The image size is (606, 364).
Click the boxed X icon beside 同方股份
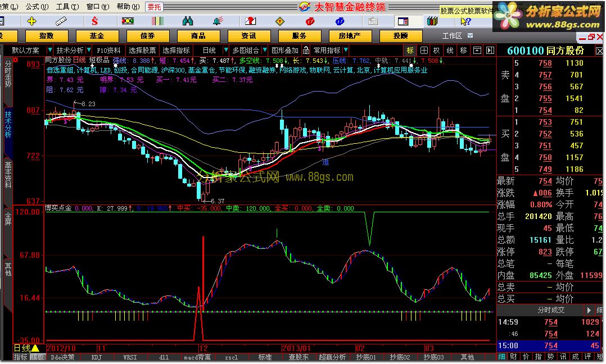(x=599, y=51)
